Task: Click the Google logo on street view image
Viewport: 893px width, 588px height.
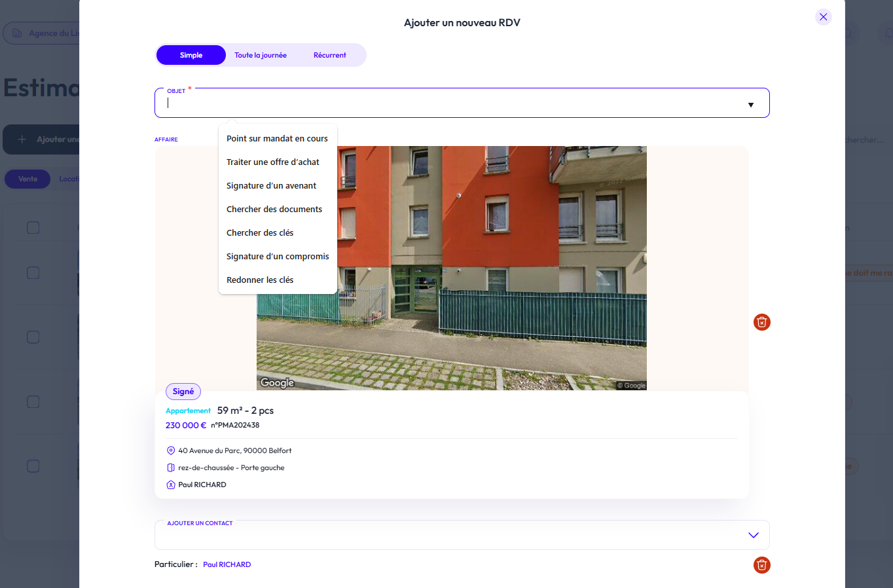Action: click(277, 382)
